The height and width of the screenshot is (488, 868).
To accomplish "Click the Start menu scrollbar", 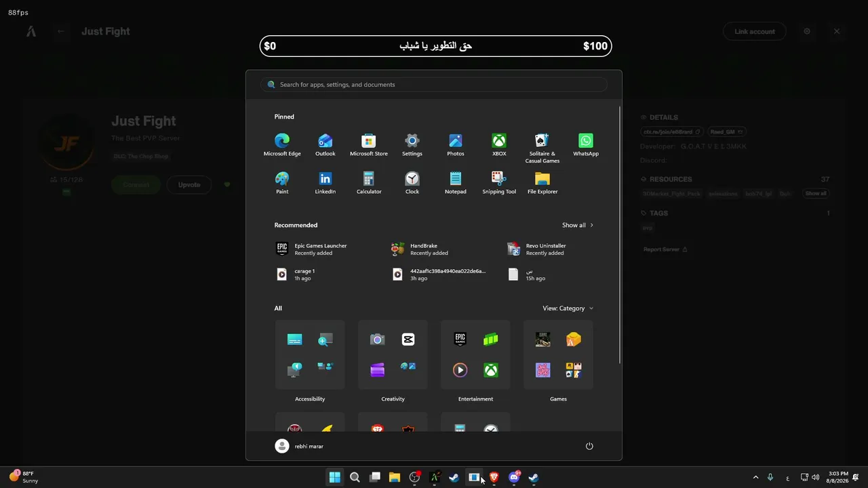I will coord(620,234).
